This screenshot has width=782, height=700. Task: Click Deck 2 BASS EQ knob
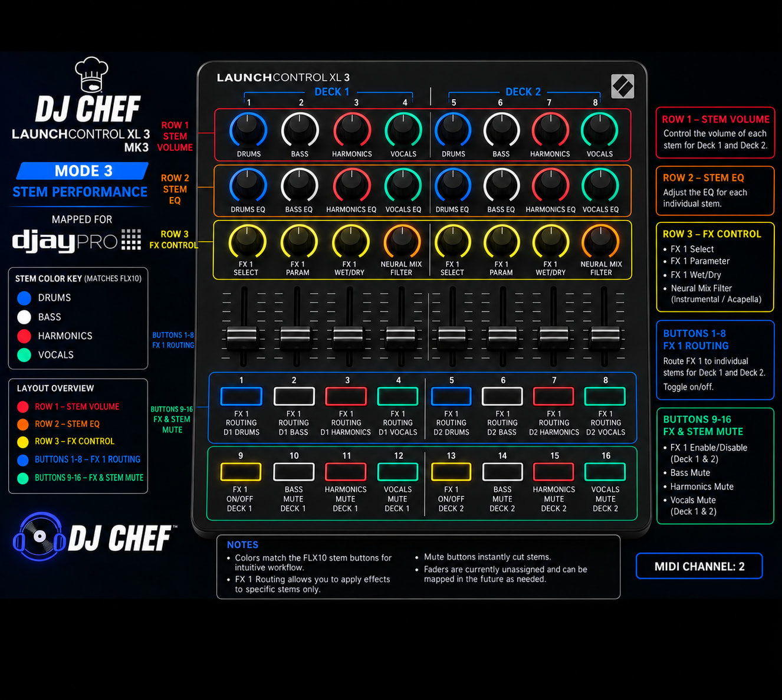tap(501, 185)
